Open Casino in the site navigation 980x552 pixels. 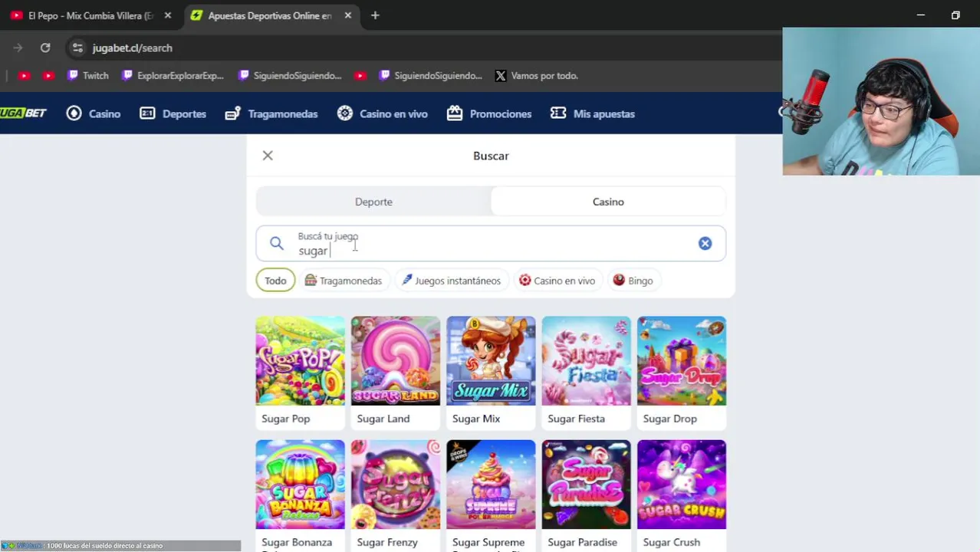[94, 113]
